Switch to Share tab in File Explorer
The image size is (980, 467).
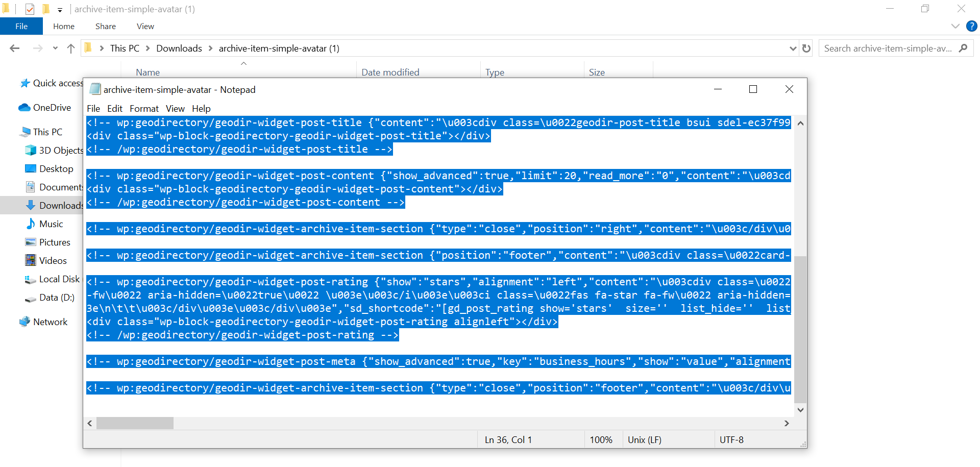(106, 27)
